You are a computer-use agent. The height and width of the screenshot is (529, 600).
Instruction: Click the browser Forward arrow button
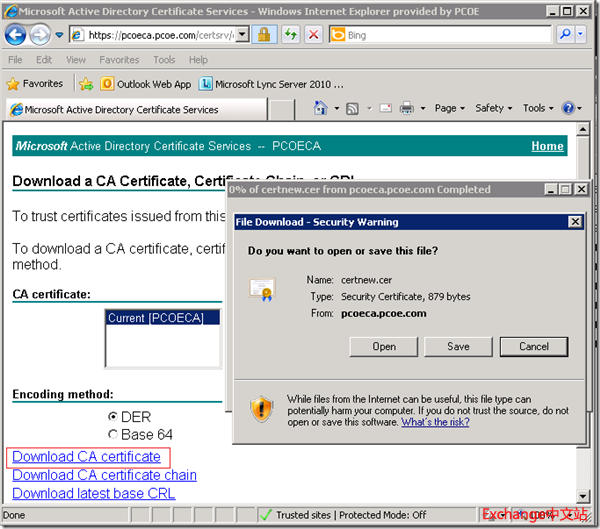(40, 35)
